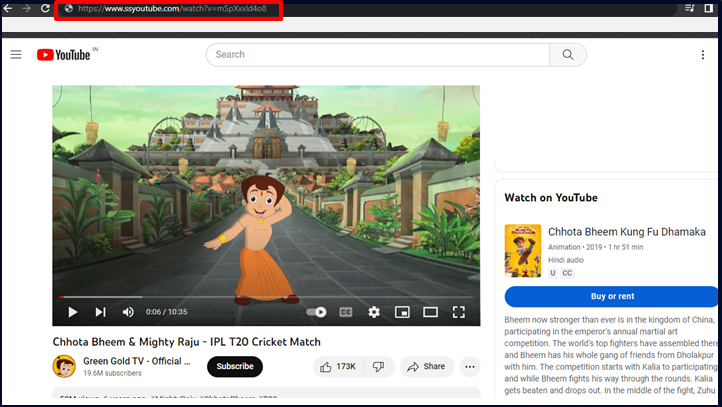Click the Animation 2019 1 hr 51 min info

pyautogui.click(x=595, y=247)
